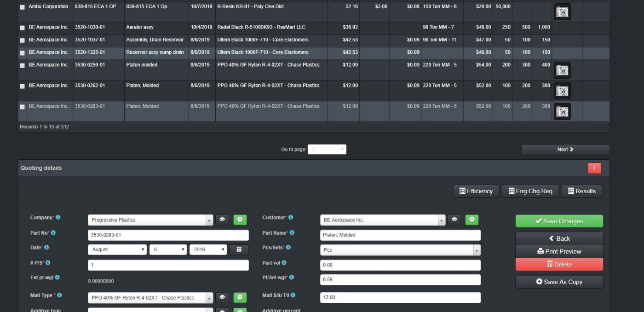644x312 pixels.
Task: Open camera image for part 3530-0259-01
Action: (562, 70)
